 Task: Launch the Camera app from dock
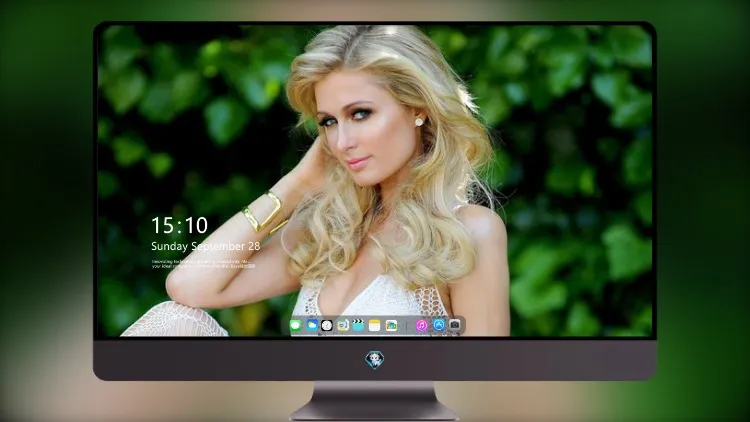pyautogui.click(x=454, y=325)
